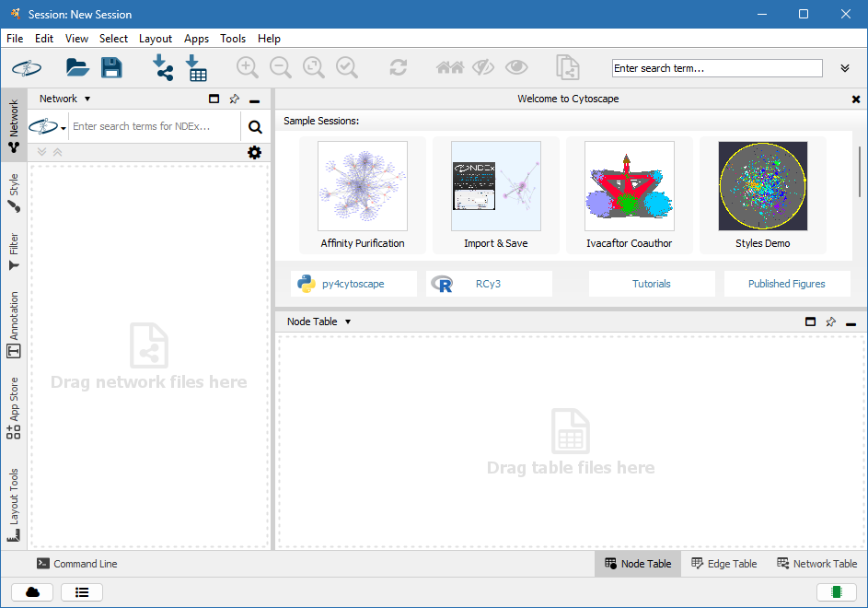Minimize the Node Table panel
The height and width of the screenshot is (608, 868).
click(x=851, y=324)
